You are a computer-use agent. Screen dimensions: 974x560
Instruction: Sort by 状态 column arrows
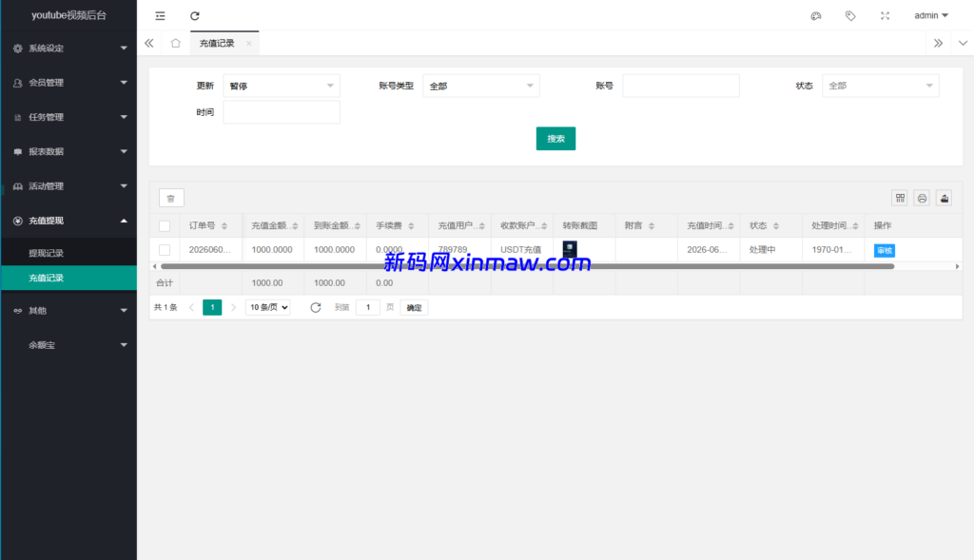(776, 226)
